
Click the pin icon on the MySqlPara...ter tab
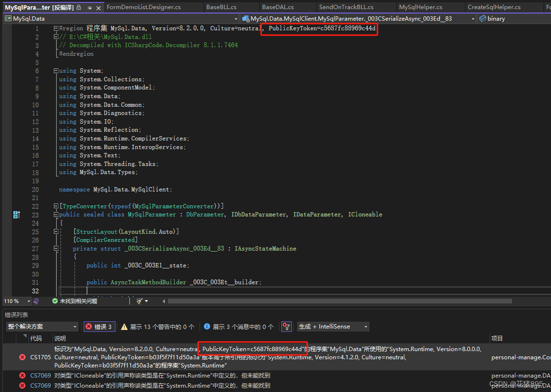[x=90, y=7]
